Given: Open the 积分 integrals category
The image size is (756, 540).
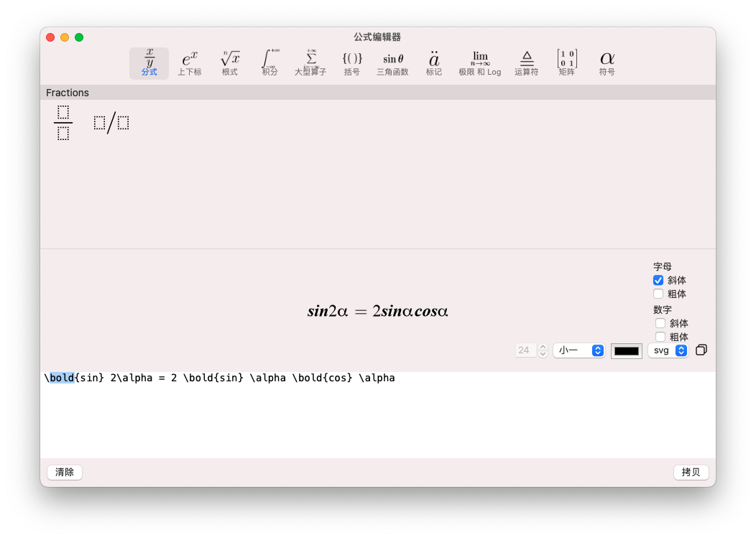Looking at the screenshot, I should pyautogui.click(x=270, y=63).
